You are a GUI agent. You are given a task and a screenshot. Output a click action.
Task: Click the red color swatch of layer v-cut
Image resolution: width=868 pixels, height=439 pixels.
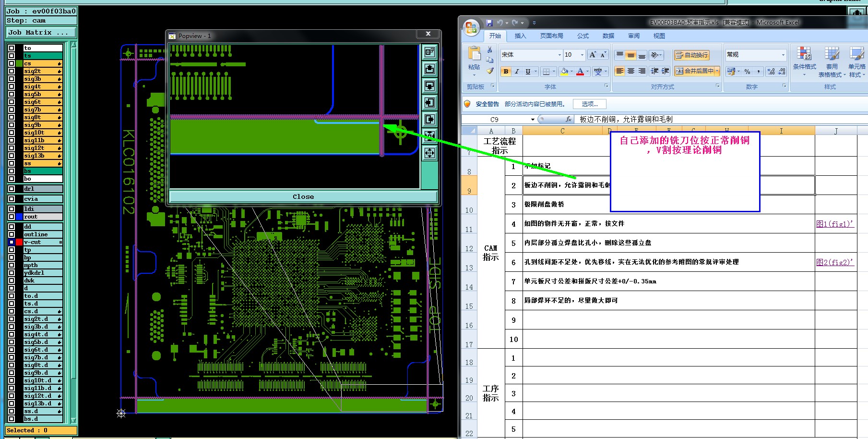tap(19, 242)
